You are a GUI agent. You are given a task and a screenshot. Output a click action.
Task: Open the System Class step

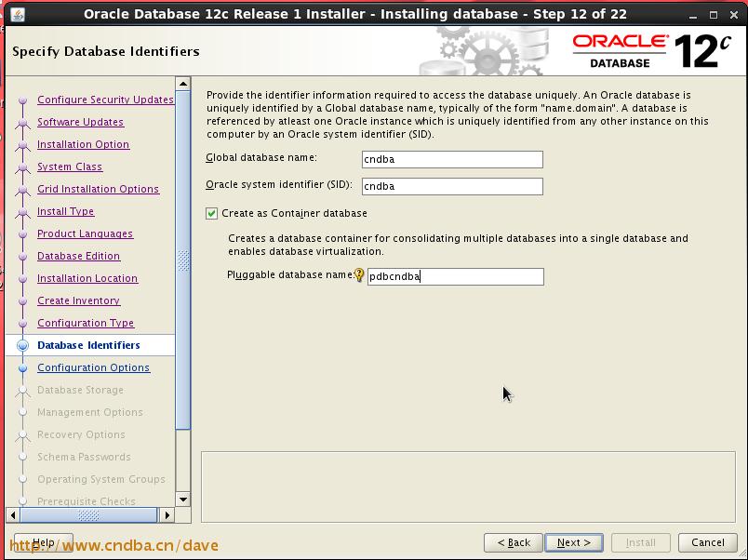[x=70, y=167]
